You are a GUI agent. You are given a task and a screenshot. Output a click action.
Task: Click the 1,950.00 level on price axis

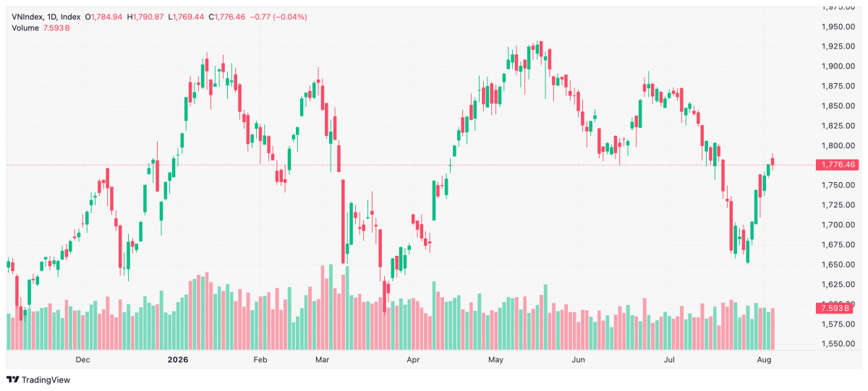pyautogui.click(x=838, y=27)
